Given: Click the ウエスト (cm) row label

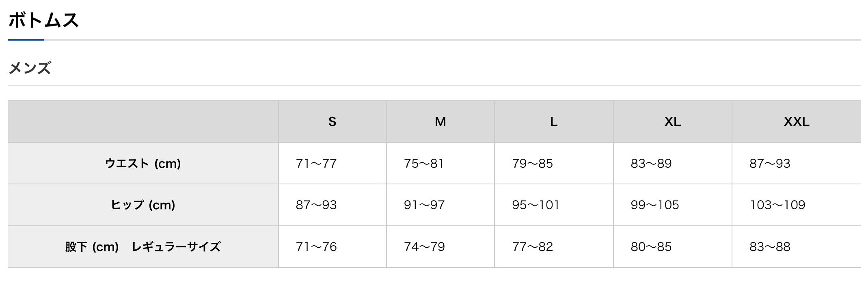Looking at the screenshot, I should [143, 164].
